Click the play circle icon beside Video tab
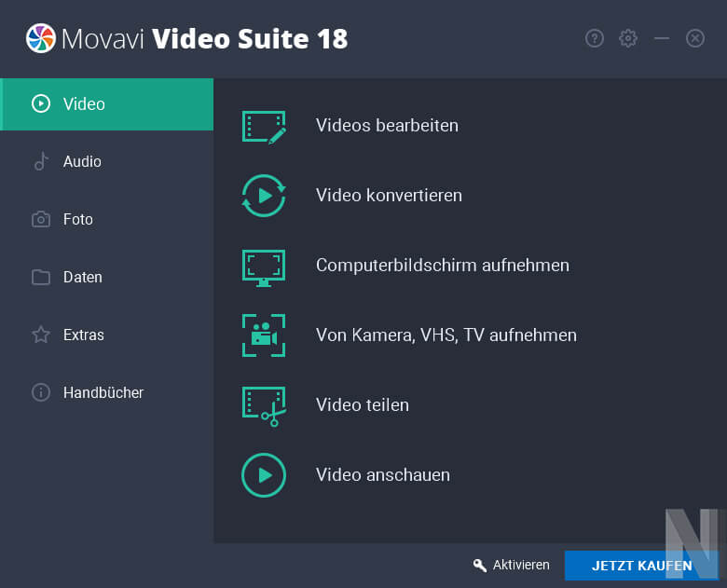The height and width of the screenshot is (588, 727). (41, 103)
